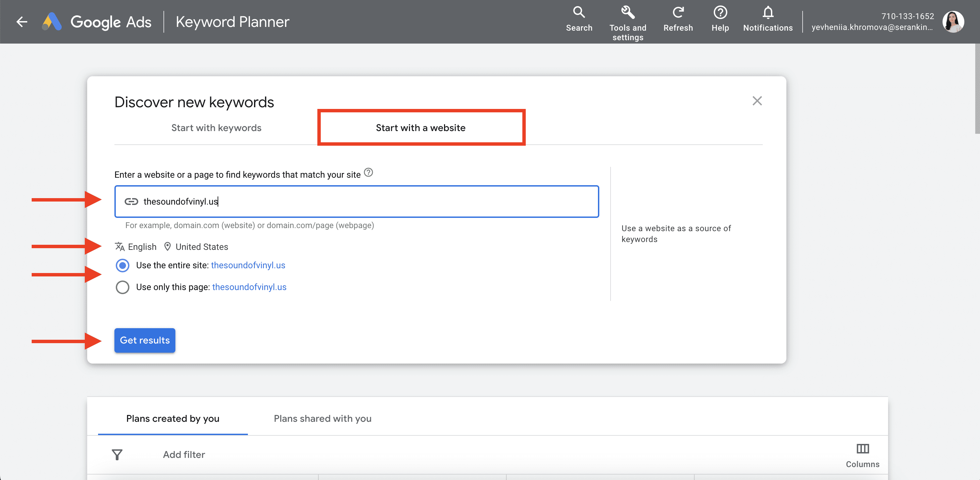Click the back arrow next to Google Ads logo
The image size is (980, 480).
tap(21, 22)
